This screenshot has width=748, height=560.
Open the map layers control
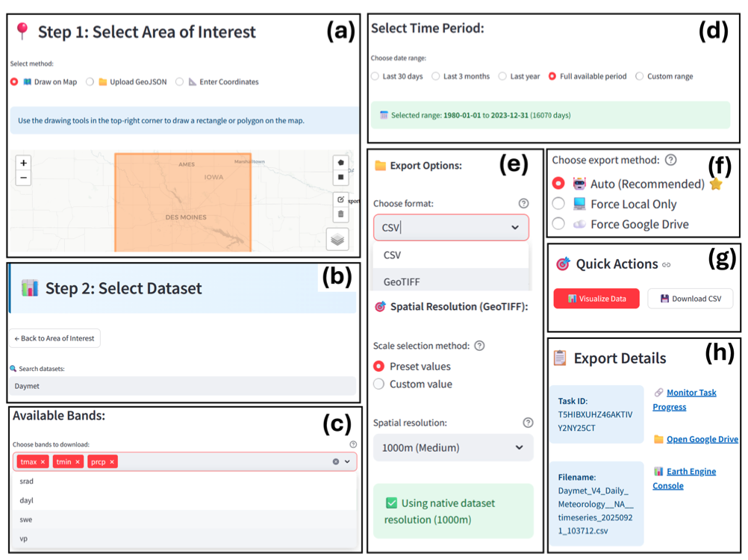tap(337, 240)
